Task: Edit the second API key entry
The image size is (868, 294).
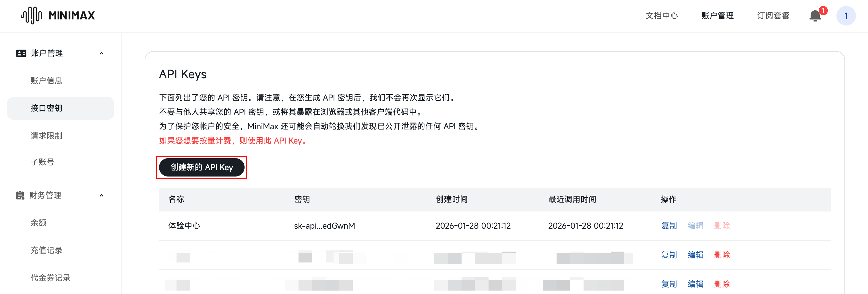Action: click(x=695, y=255)
